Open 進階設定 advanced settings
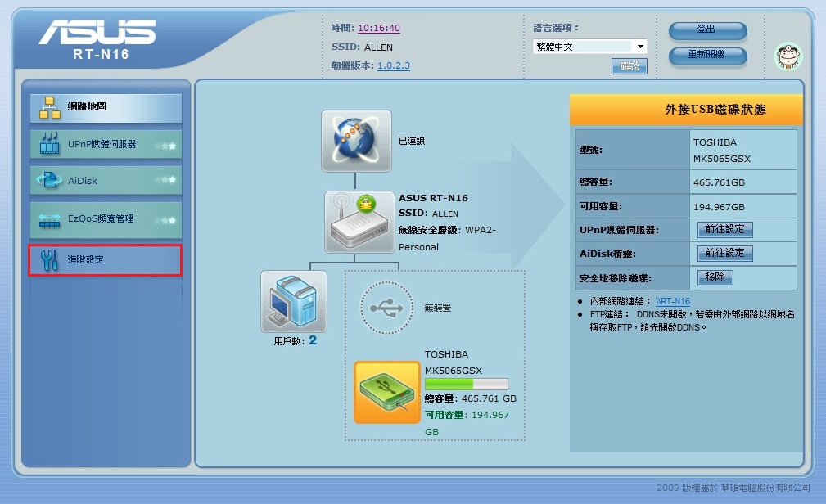Screen dimensions: 826x504 click(x=106, y=259)
